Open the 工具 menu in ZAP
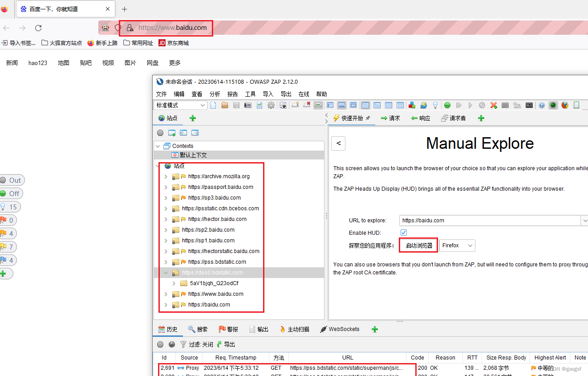Image resolution: width=588 pixels, height=376 pixels. [x=251, y=94]
